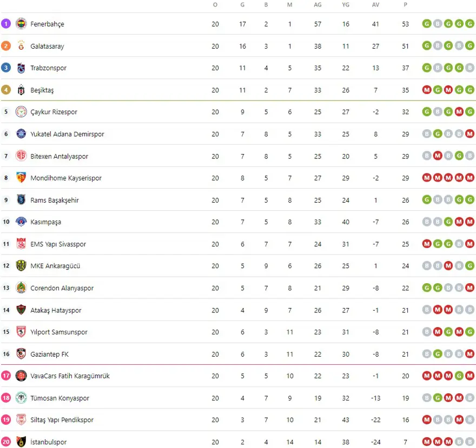The image size is (476, 448).
Task: Click the Mondihome Kayserispor crest
Action: point(21,178)
